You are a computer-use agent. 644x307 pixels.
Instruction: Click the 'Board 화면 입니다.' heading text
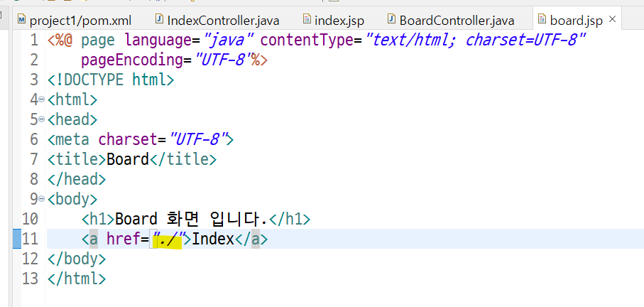[x=191, y=219]
